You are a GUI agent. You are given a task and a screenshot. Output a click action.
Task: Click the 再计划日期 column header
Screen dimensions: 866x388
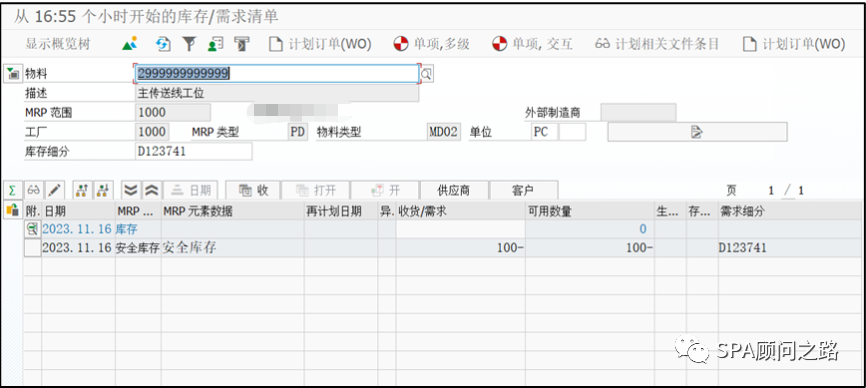point(341,211)
